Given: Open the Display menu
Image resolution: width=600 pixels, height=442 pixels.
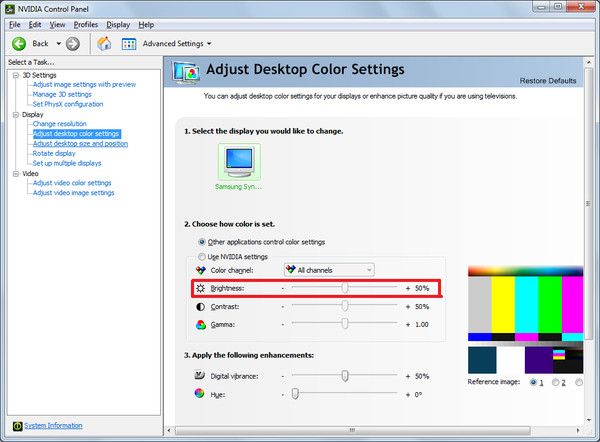Looking at the screenshot, I should (118, 25).
